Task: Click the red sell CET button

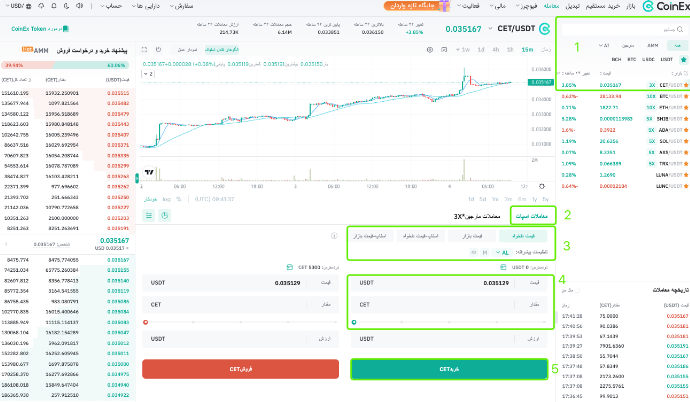Action: [x=241, y=369]
